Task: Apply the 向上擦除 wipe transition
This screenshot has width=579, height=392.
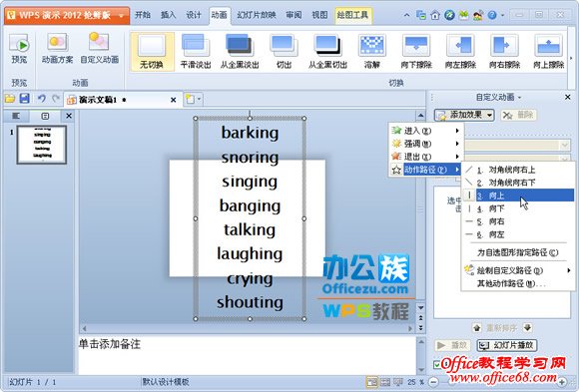Action: pos(549,52)
